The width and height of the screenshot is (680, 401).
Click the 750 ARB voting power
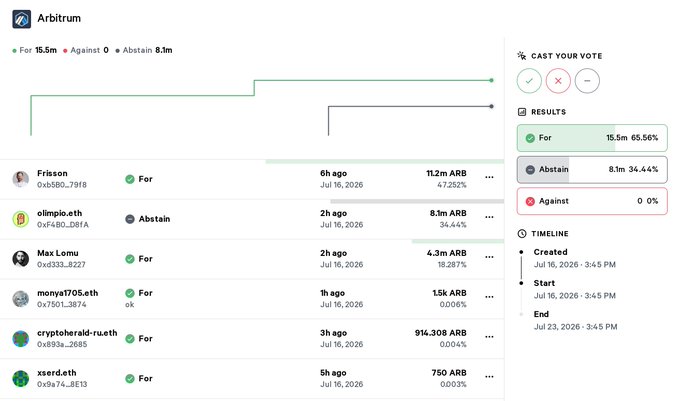[x=449, y=373]
